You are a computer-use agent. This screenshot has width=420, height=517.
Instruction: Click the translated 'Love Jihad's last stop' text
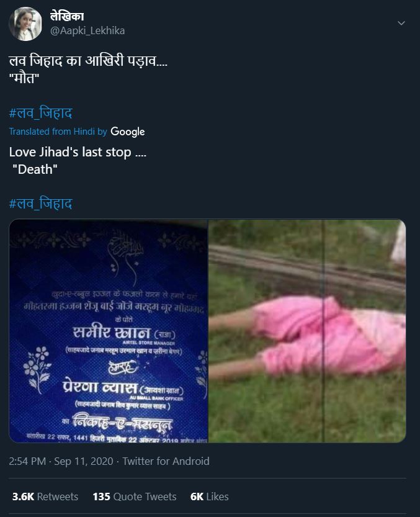[x=78, y=152]
